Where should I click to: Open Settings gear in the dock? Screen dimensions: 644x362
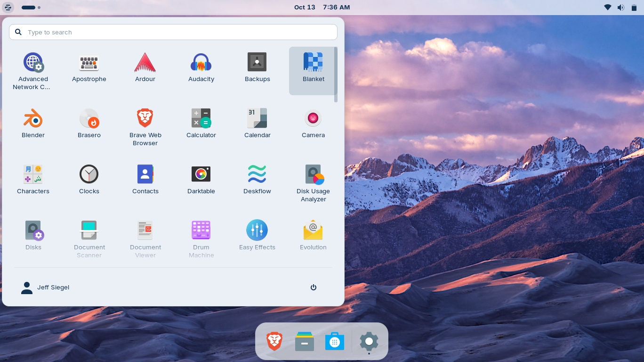pyautogui.click(x=369, y=341)
